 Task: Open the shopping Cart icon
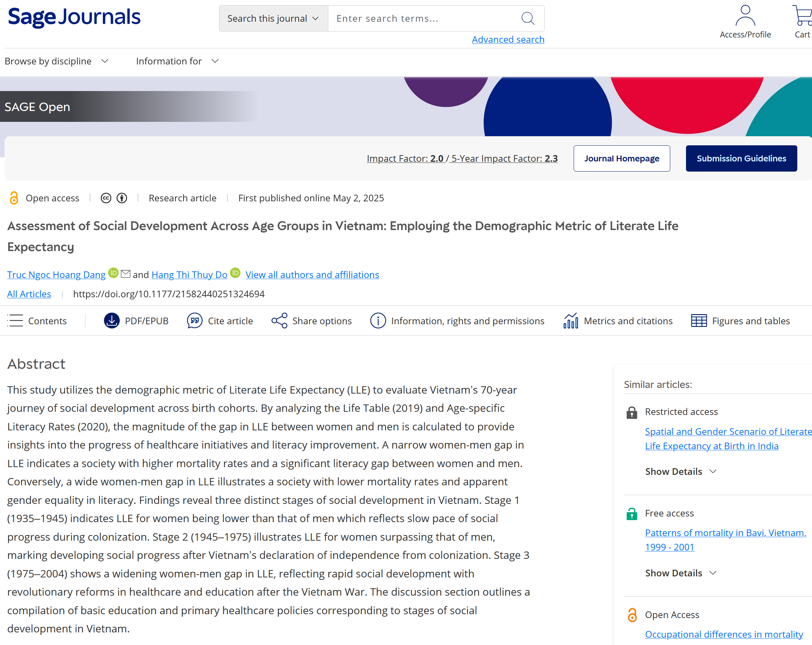[x=802, y=16]
